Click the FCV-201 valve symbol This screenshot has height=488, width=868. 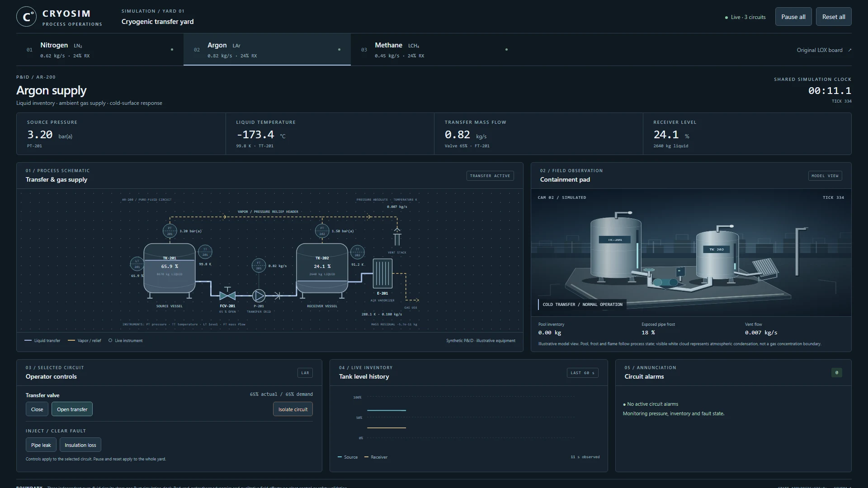click(x=227, y=295)
